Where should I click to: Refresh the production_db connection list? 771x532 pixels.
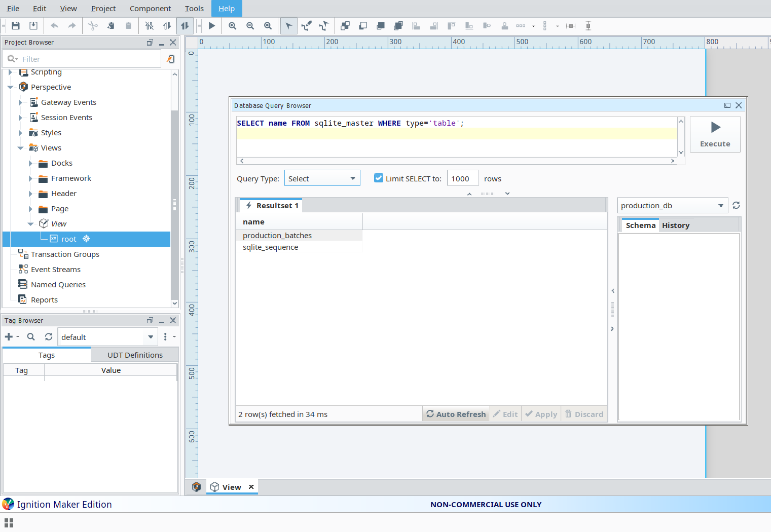click(x=737, y=205)
